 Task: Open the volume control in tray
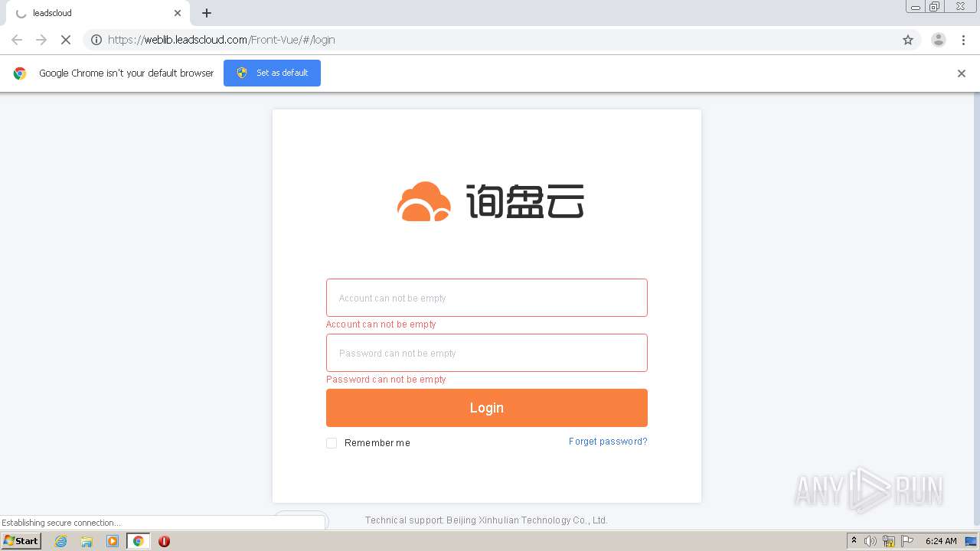[x=871, y=541]
